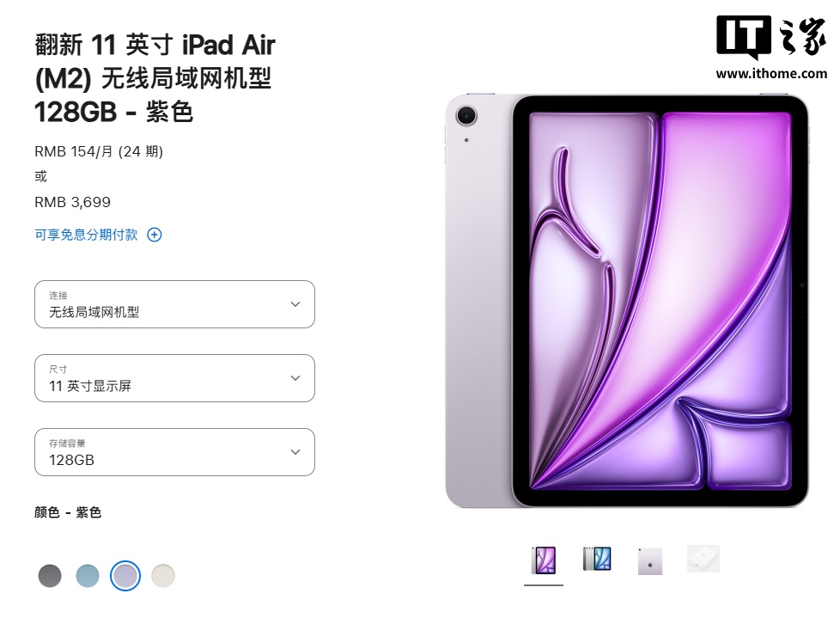
Task: Select the blue color swatch
Action: click(x=88, y=576)
